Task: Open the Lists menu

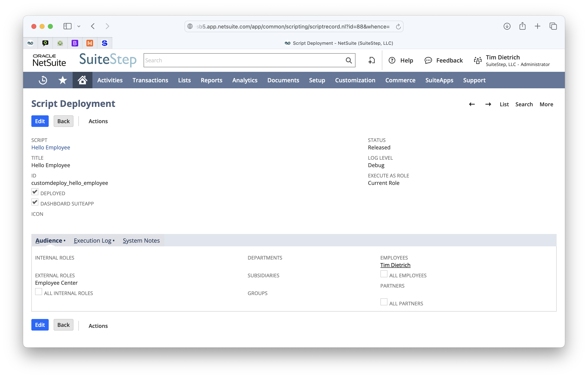Action: (184, 80)
